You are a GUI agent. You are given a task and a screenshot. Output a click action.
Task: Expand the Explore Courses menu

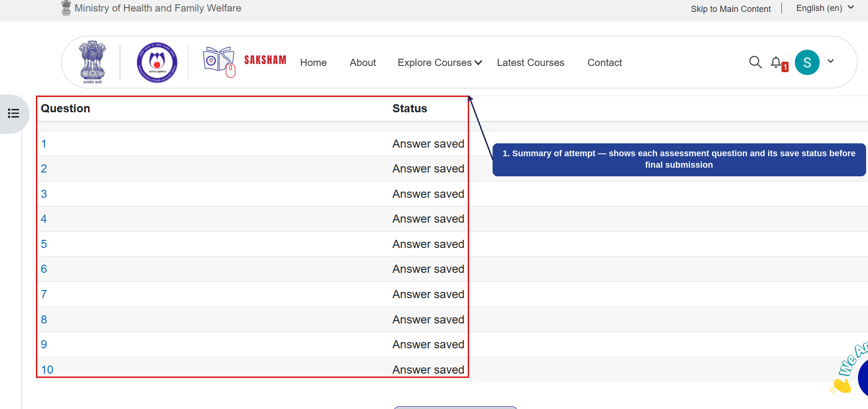[x=439, y=63]
